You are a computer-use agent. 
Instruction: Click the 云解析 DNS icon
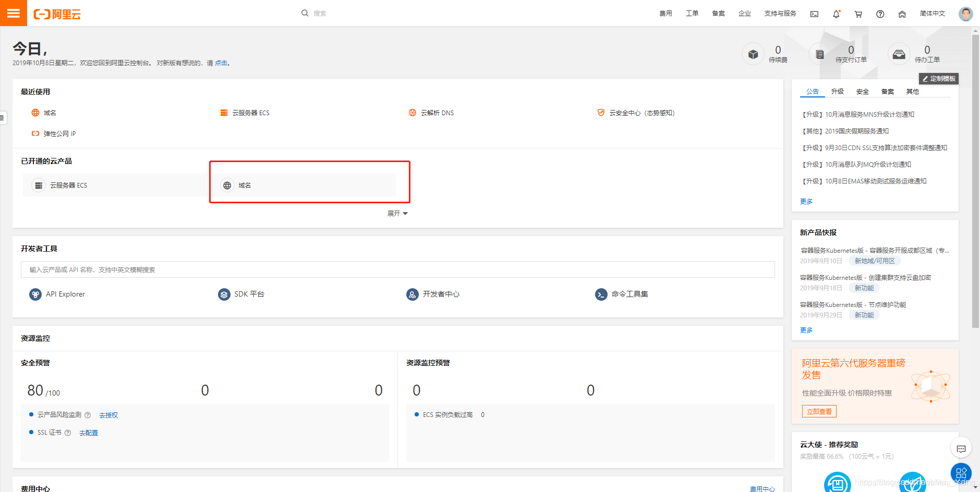pyautogui.click(x=413, y=113)
